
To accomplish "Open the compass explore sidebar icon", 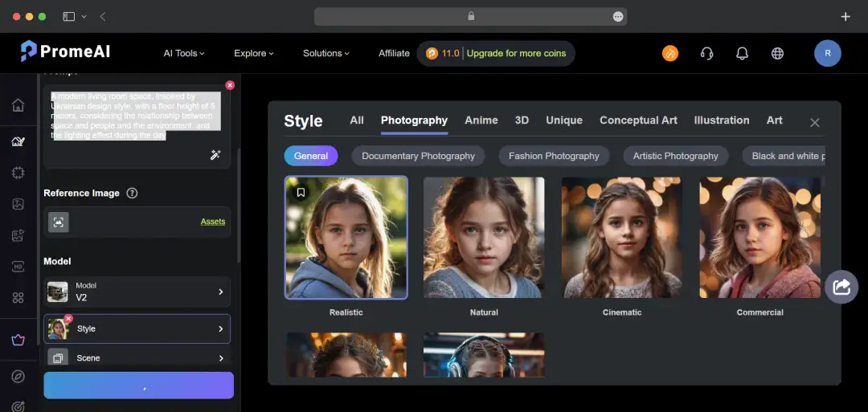I will pyautogui.click(x=18, y=377).
